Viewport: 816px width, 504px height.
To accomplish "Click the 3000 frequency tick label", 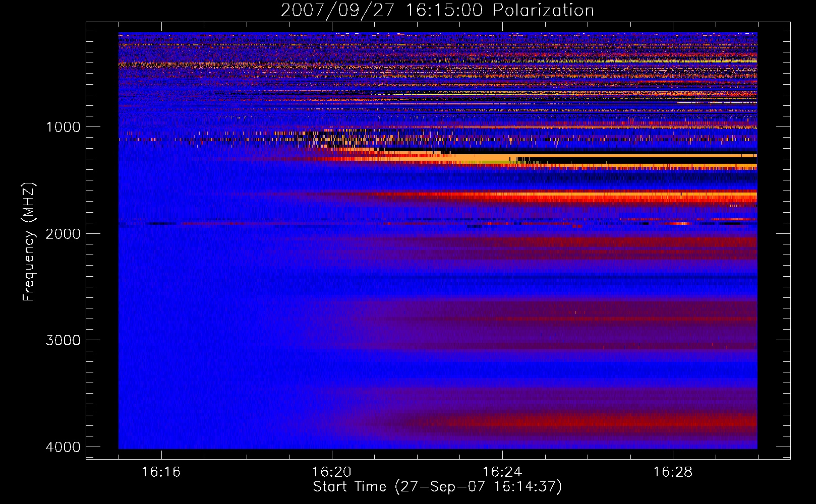I will point(63,340).
